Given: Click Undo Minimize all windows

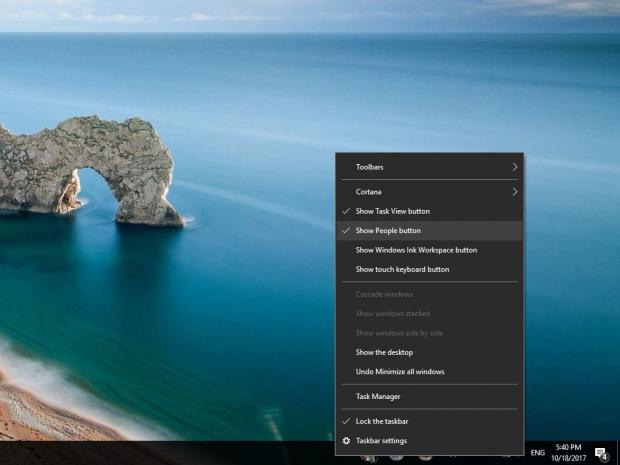Looking at the screenshot, I should 400,372.
